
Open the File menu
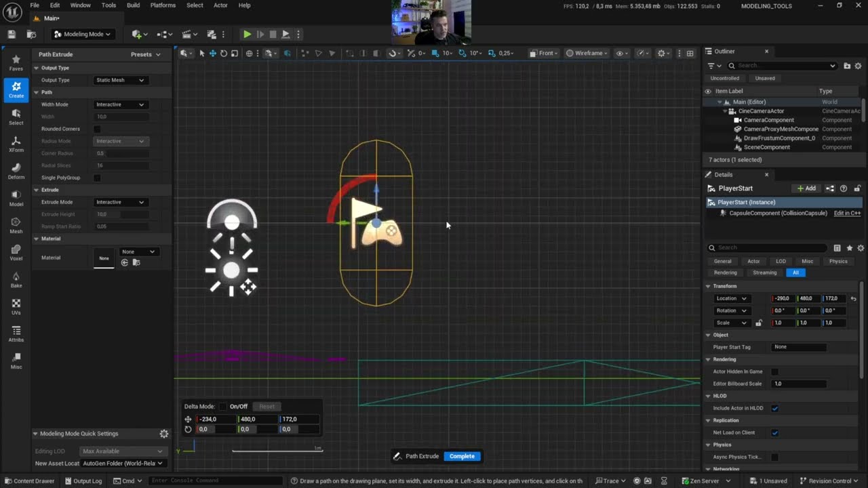pos(34,5)
